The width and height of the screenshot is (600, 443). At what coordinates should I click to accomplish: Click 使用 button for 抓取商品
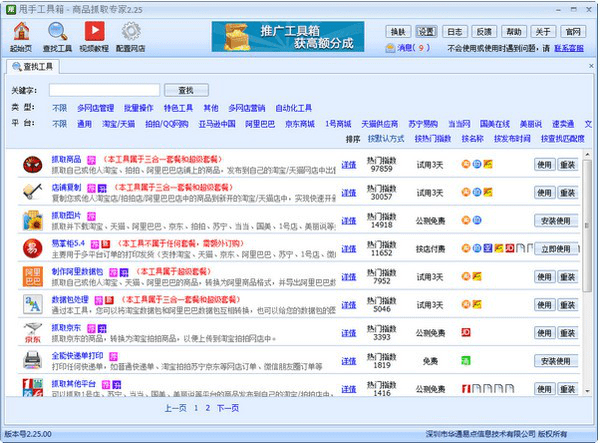point(544,165)
